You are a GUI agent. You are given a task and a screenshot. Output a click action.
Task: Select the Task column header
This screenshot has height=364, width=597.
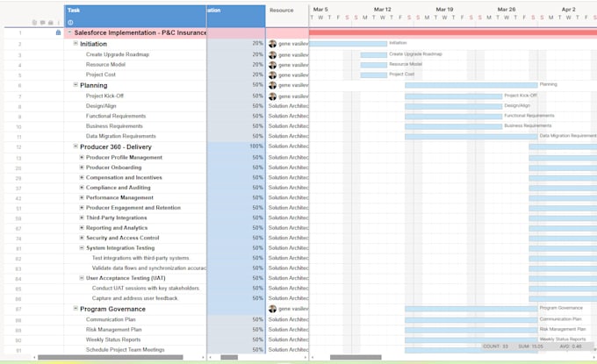pos(135,16)
